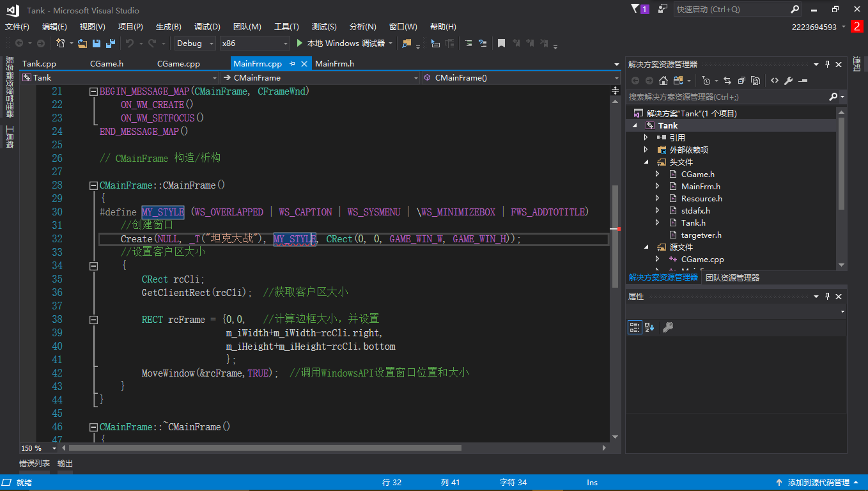Open the 错误列表 panel tab
868x491 pixels.
point(35,464)
